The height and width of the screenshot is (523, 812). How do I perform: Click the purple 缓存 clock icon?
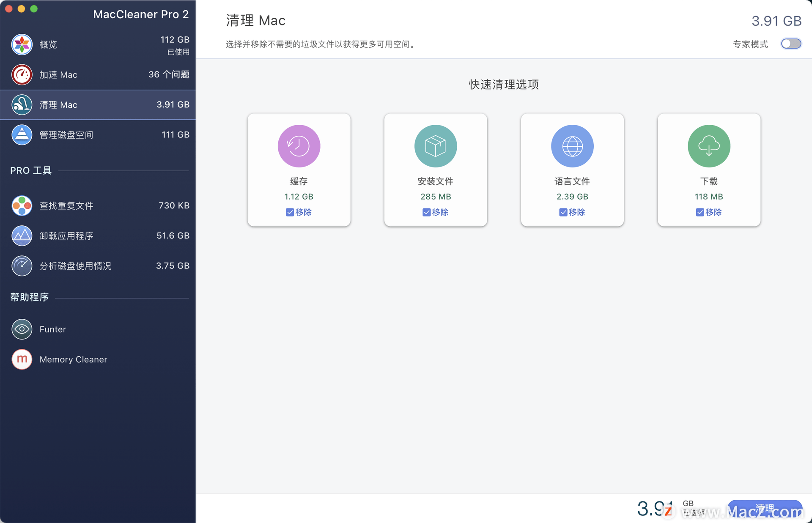[x=299, y=146]
